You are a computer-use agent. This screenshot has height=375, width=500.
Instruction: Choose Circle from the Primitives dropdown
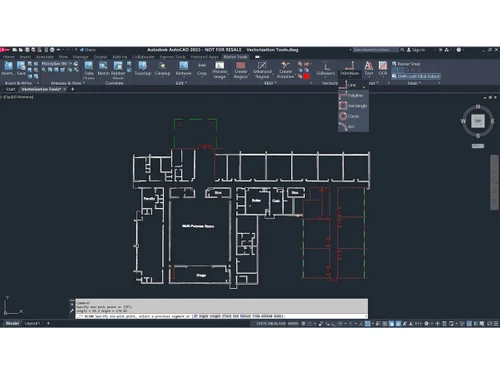coord(353,116)
